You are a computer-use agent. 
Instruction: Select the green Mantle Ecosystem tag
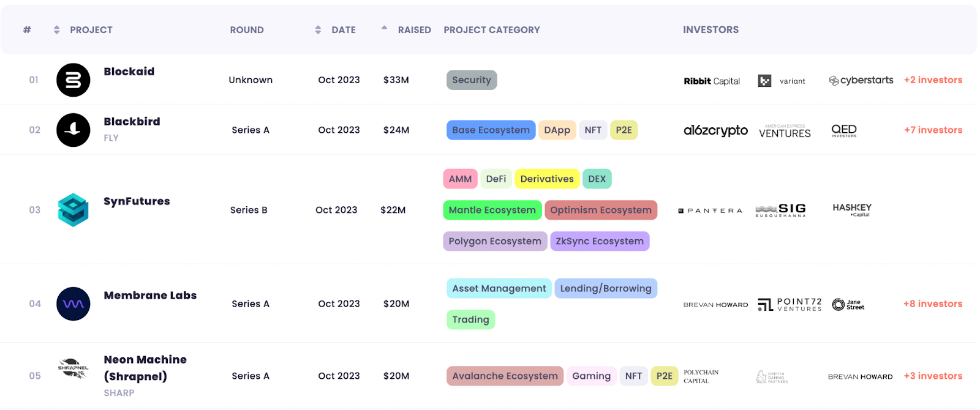(492, 210)
